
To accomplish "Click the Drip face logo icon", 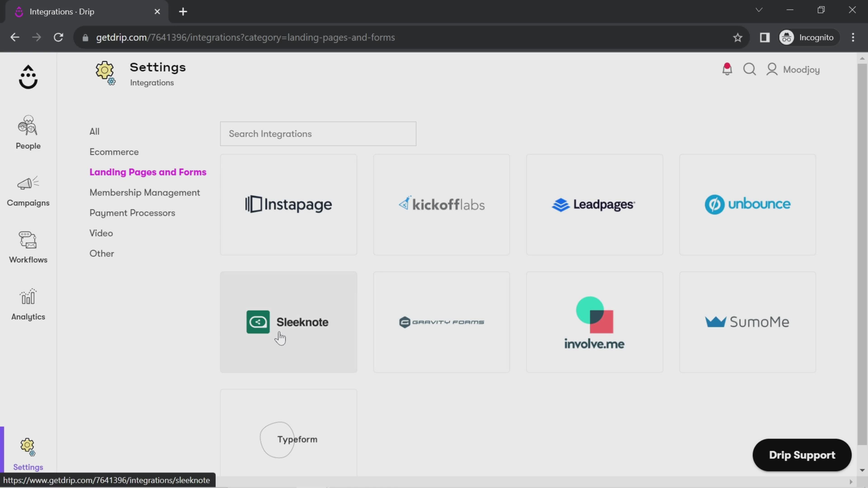I will click(28, 76).
